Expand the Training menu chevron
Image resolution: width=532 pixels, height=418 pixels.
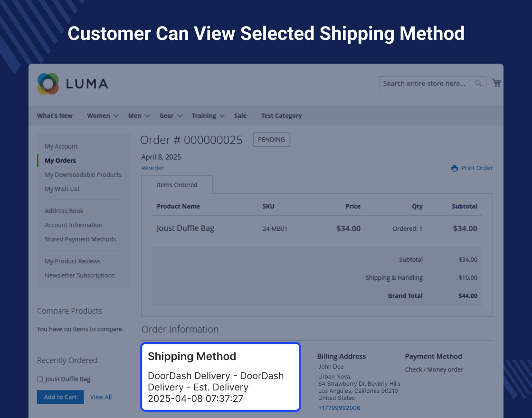[222, 116]
